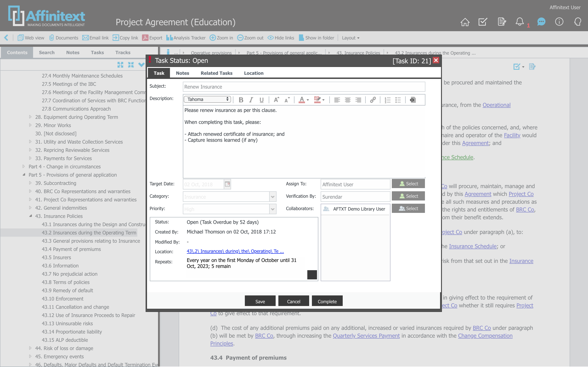Open the 43.2 Insurances location link

click(235, 251)
